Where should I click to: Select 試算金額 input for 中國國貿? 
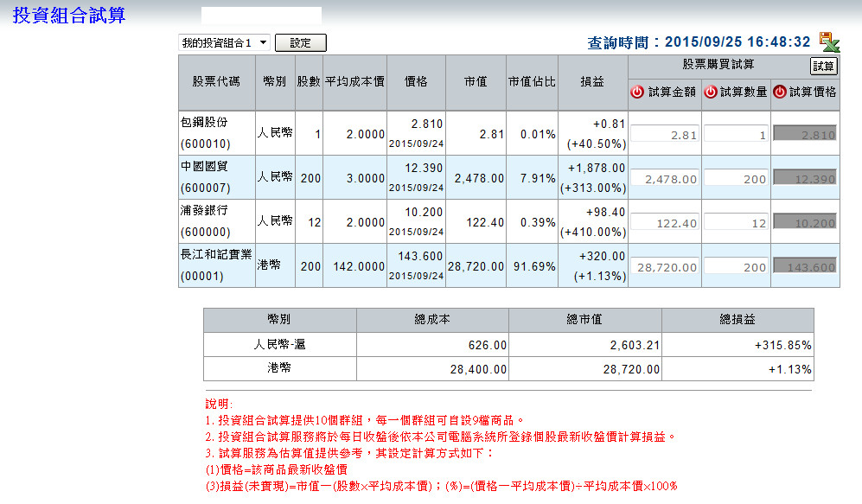[664, 178]
